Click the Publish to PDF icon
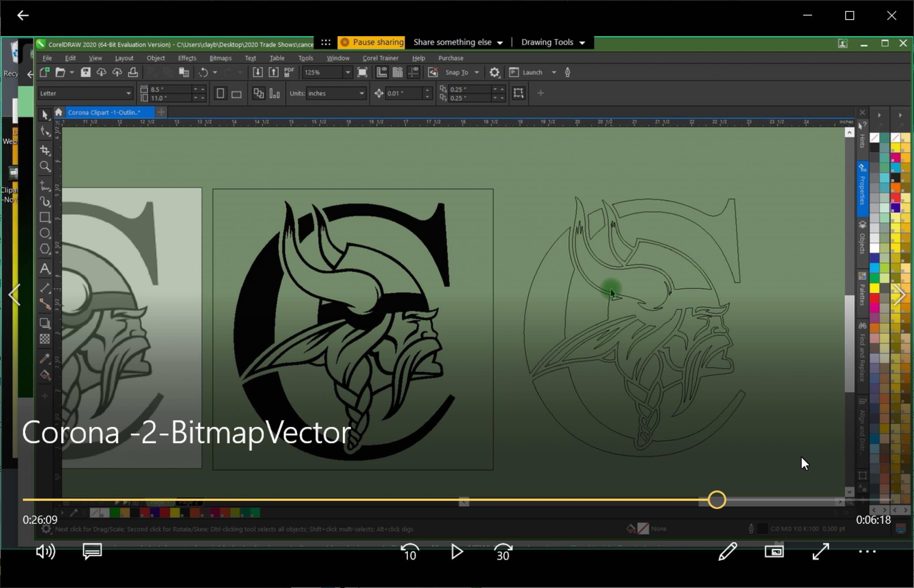Image resolution: width=914 pixels, height=588 pixels. click(289, 72)
